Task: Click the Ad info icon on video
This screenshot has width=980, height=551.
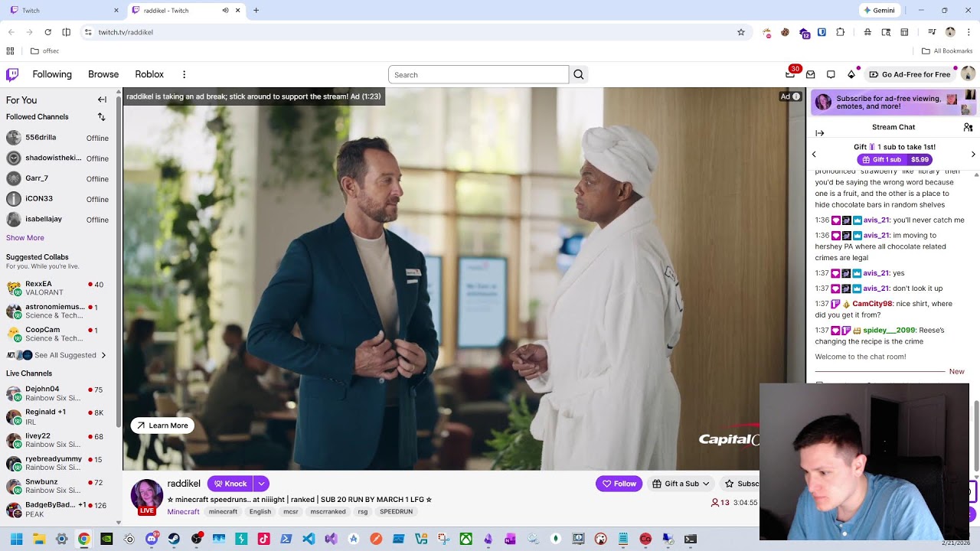Action: [x=796, y=96]
